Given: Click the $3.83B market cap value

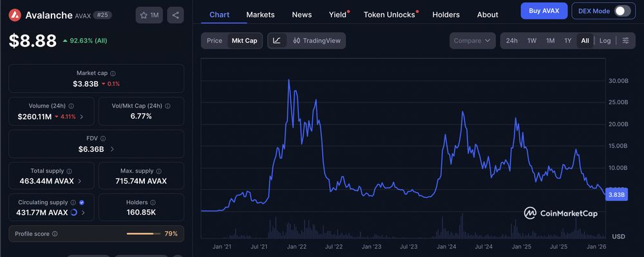Looking at the screenshot, I should (x=86, y=84).
